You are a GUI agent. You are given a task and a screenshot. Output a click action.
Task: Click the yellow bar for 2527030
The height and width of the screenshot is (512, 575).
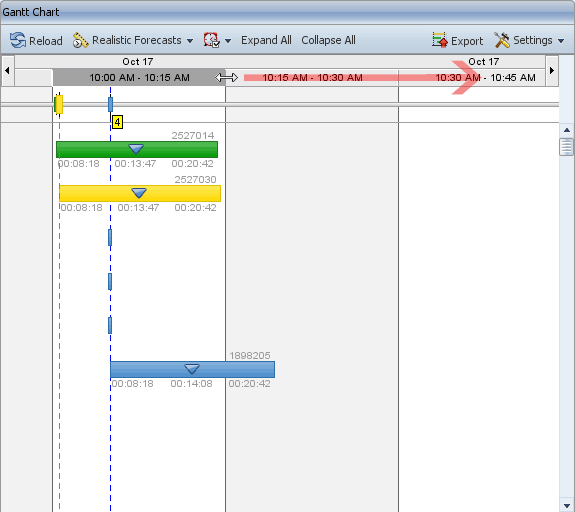click(140, 193)
